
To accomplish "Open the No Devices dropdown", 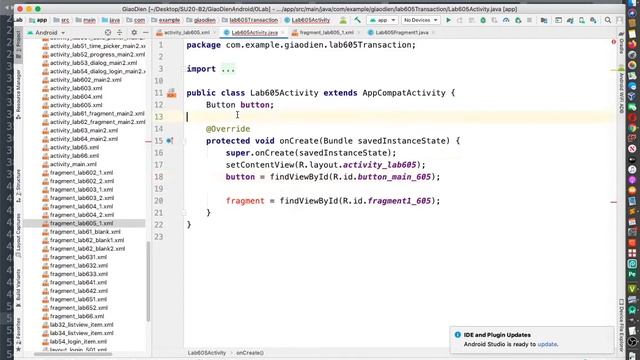I will pyautogui.click(x=420, y=20).
